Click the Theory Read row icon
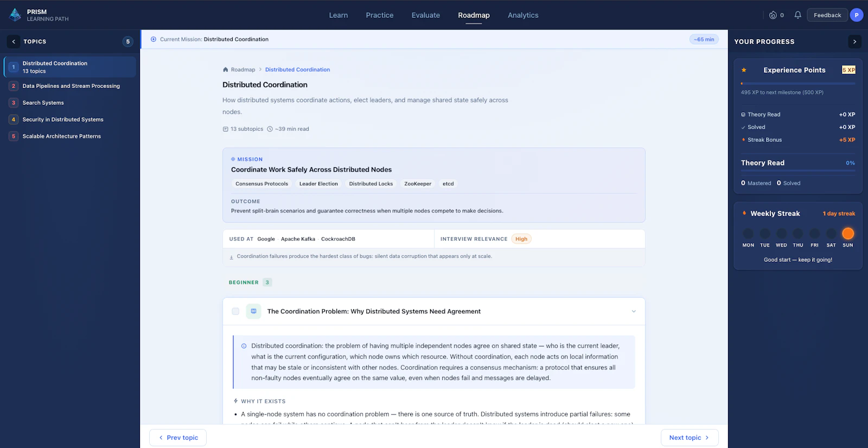 (x=743, y=115)
